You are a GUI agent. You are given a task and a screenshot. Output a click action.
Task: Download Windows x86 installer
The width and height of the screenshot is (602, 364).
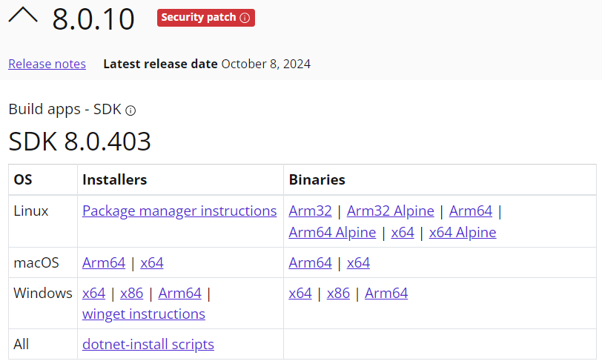tap(131, 294)
